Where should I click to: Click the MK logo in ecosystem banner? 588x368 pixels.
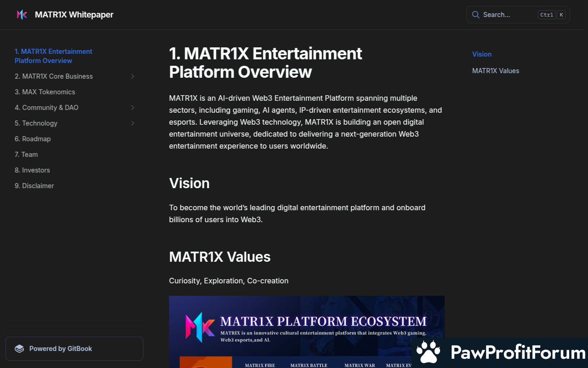pyautogui.click(x=199, y=326)
